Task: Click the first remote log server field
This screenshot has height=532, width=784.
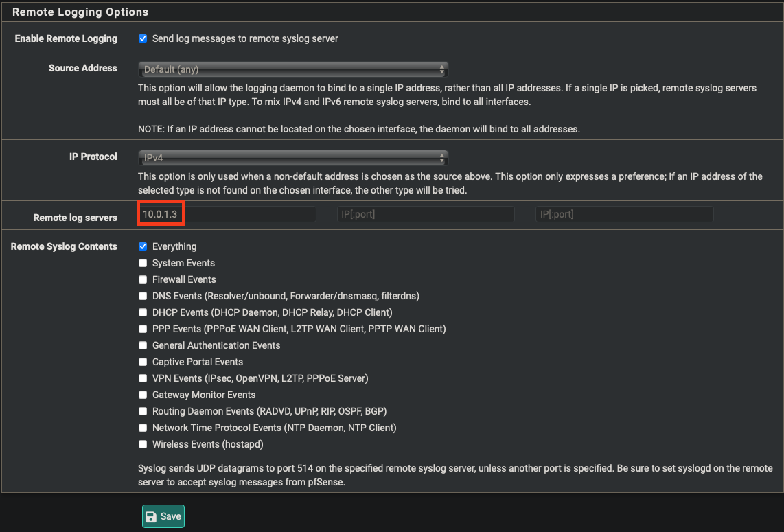Action: pos(227,214)
